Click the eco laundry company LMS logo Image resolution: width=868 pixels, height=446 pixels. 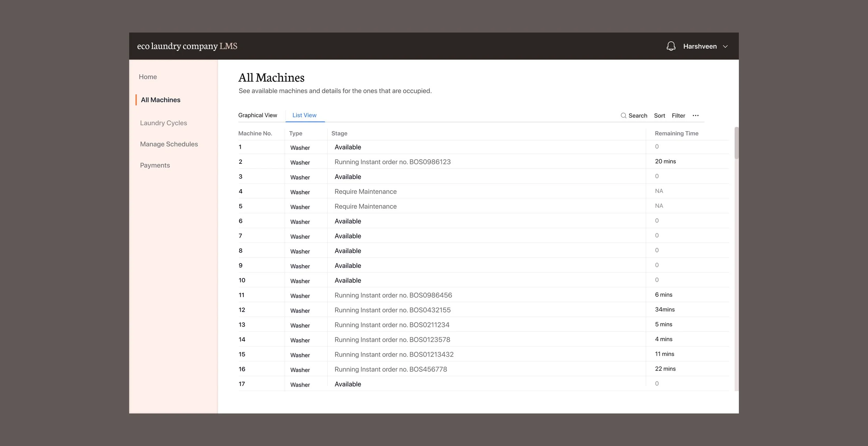point(187,46)
